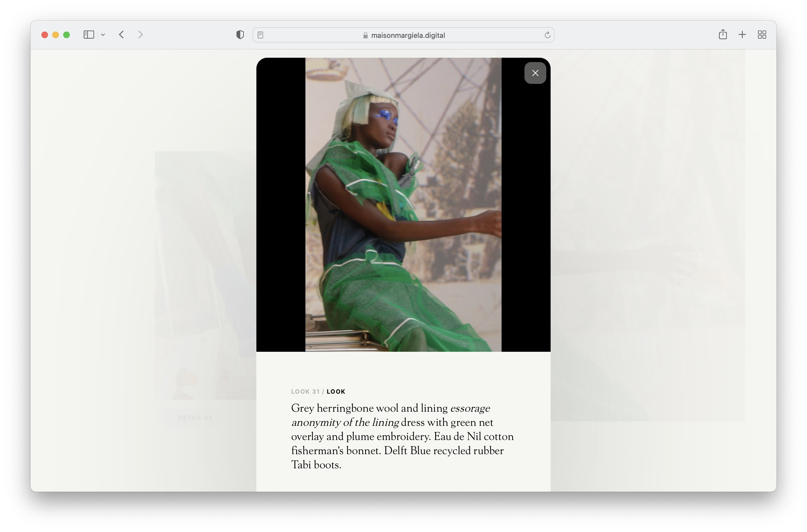Click the LOOK 31 label

[x=305, y=392]
